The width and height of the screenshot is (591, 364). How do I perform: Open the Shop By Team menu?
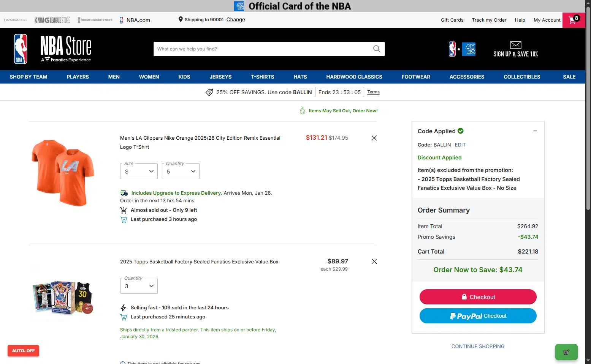(29, 77)
